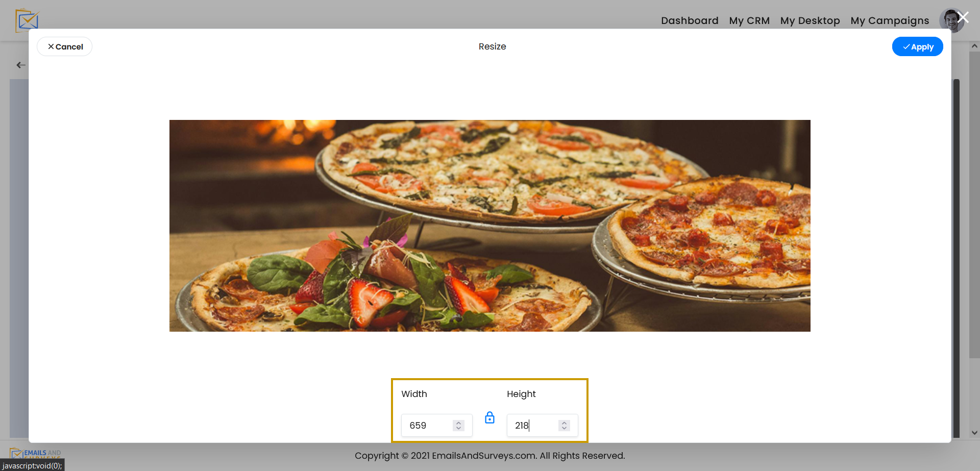This screenshot has height=471, width=980.
Task: Open the Dashboard menu item
Action: click(689, 20)
